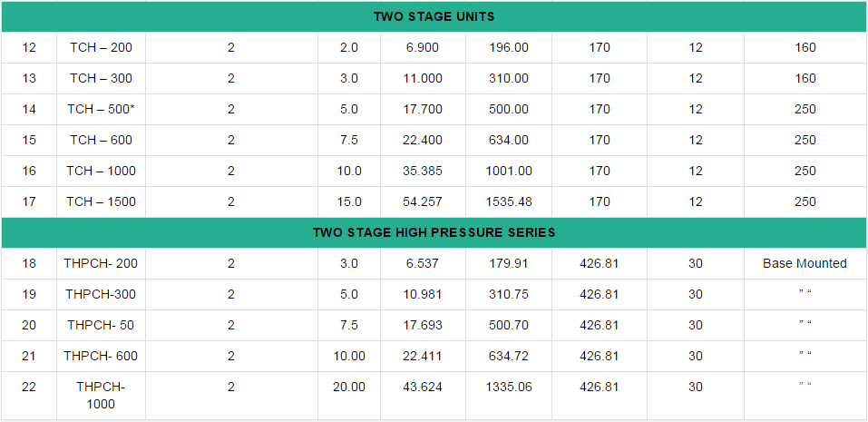The image size is (868, 422).
Task: Click the TCH – 600 model name
Action: 101,140
